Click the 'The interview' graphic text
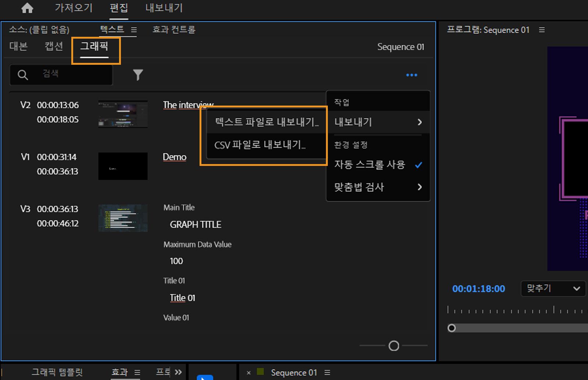Image resolution: width=588 pixels, height=380 pixels. [188, 105]
